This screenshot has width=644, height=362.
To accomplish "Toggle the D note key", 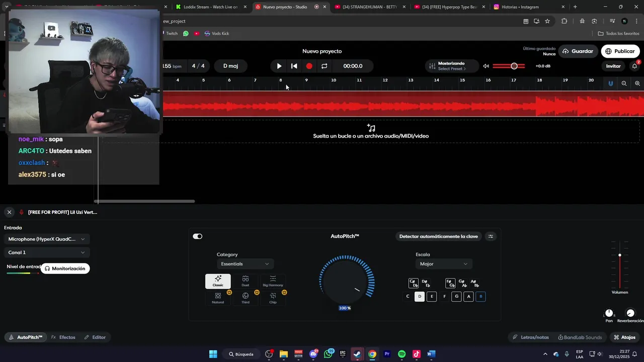I will [x=420, y=297].
